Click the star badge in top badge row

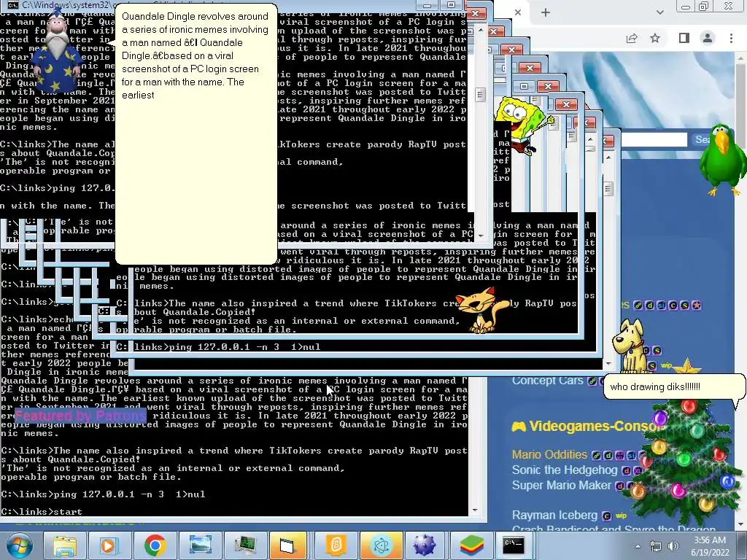click(x=696, y=306)
